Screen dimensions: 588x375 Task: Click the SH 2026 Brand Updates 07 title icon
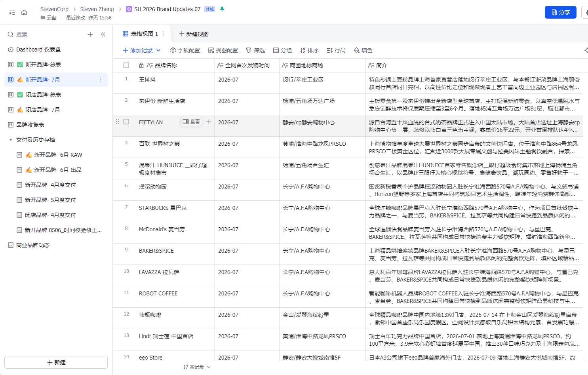[x=129, y=9]
